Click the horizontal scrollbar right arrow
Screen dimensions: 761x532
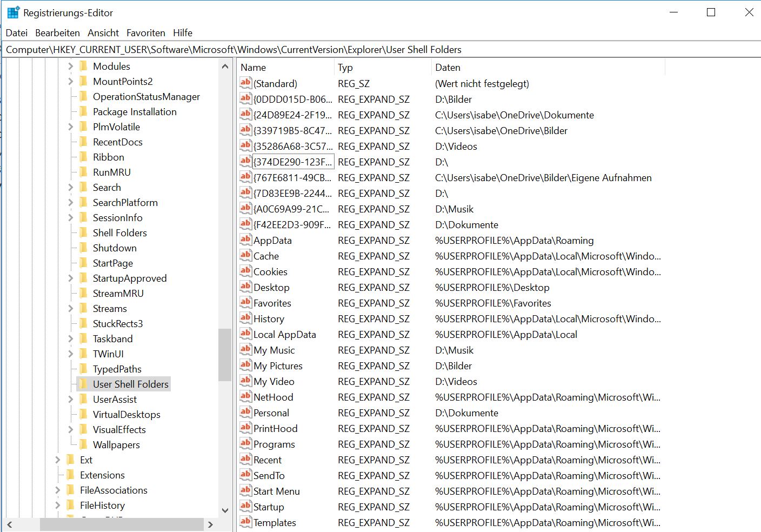click(210, 524)
